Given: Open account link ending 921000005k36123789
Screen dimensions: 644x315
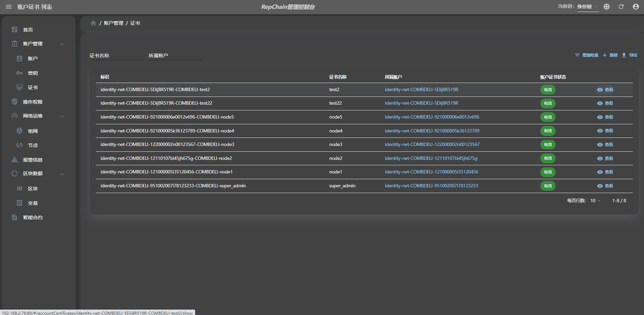Looking at the screenshot, I should [432, 131].
